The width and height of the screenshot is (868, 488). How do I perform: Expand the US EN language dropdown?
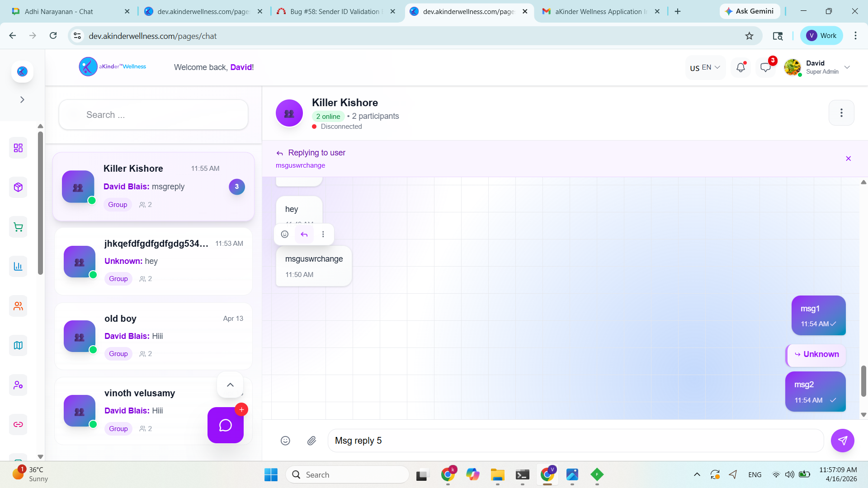pos(705,67)
